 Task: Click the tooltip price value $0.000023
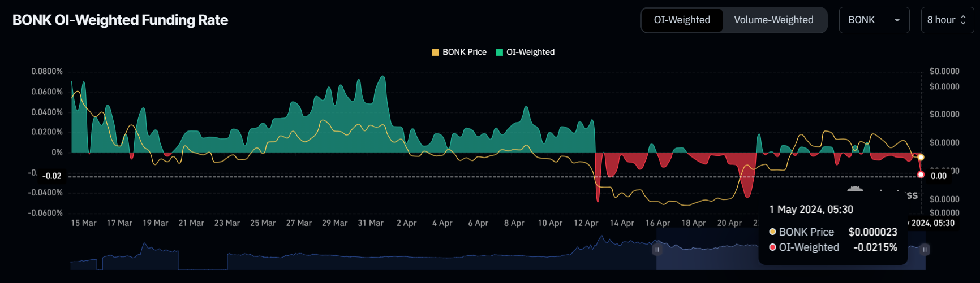pos(872,232)
